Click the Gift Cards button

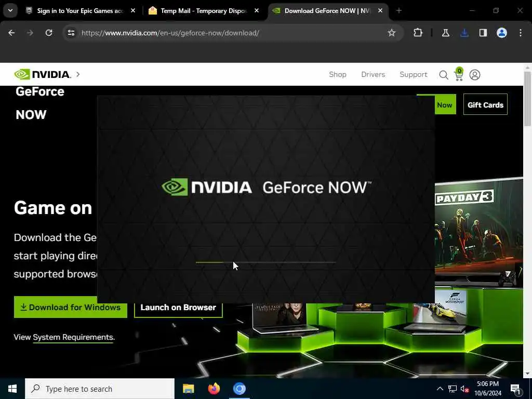pyautogui.click(x=485, y=104)
